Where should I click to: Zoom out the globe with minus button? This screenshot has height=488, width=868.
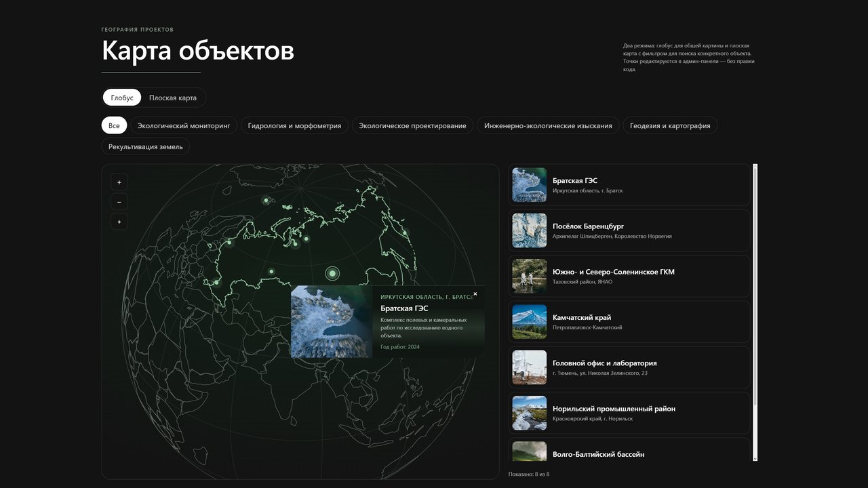(x=119, y=202)
